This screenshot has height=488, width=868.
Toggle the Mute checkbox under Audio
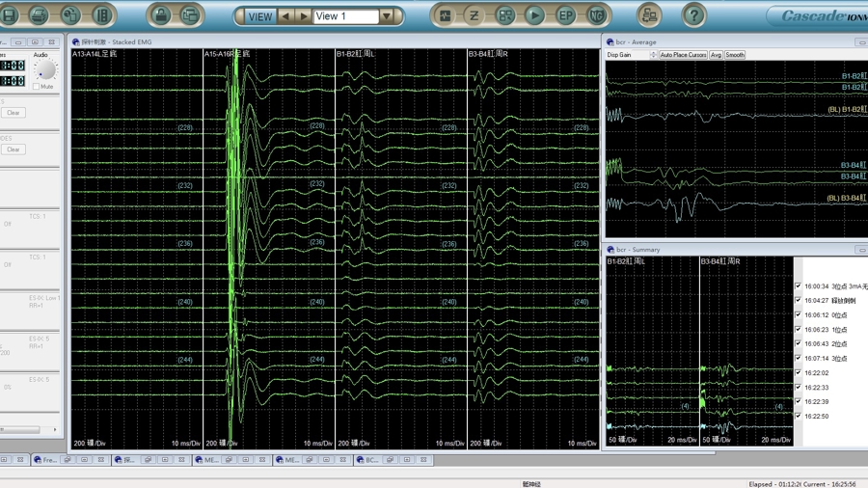pos(36,86)
